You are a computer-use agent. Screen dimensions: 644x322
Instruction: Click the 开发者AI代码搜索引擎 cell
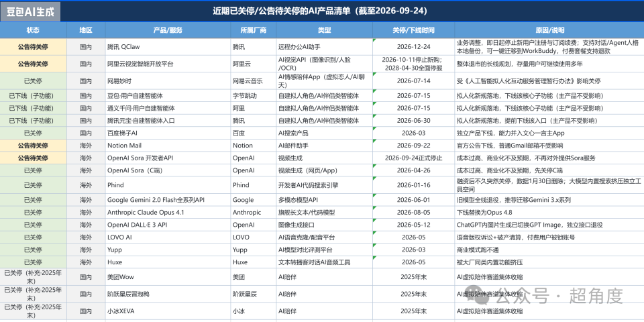click(325, 185)
